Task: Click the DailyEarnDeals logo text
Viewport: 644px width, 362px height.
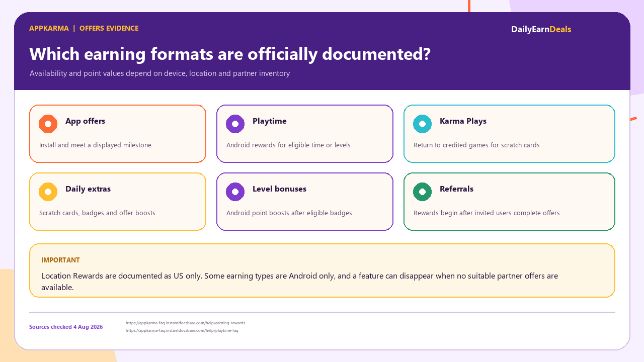Action: (x=541, y=29)
